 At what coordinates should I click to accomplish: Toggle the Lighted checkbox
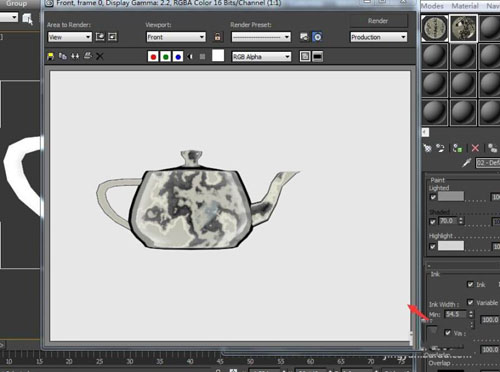[433, 197]
